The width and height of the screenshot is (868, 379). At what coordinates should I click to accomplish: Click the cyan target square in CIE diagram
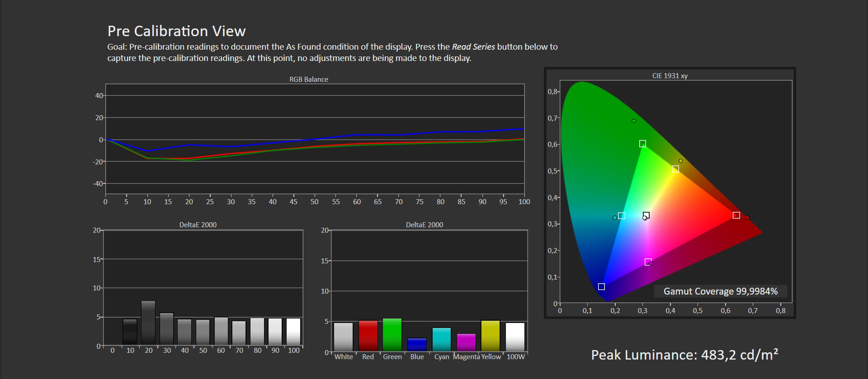(622, 216)
